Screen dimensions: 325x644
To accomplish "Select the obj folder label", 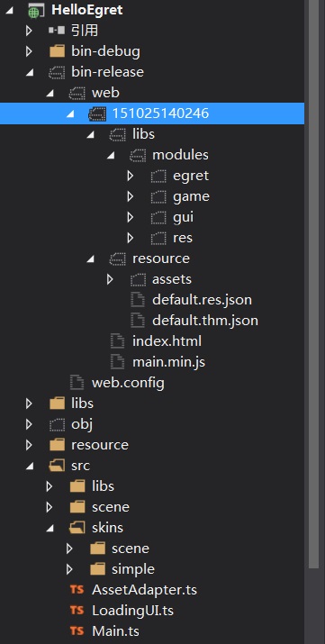I will [82, 424].
